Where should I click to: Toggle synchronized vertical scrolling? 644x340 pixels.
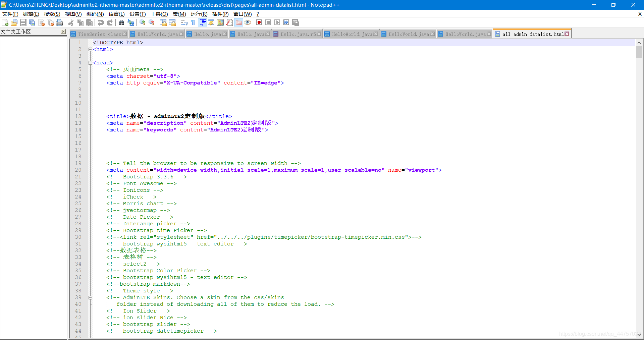(163, 22)
